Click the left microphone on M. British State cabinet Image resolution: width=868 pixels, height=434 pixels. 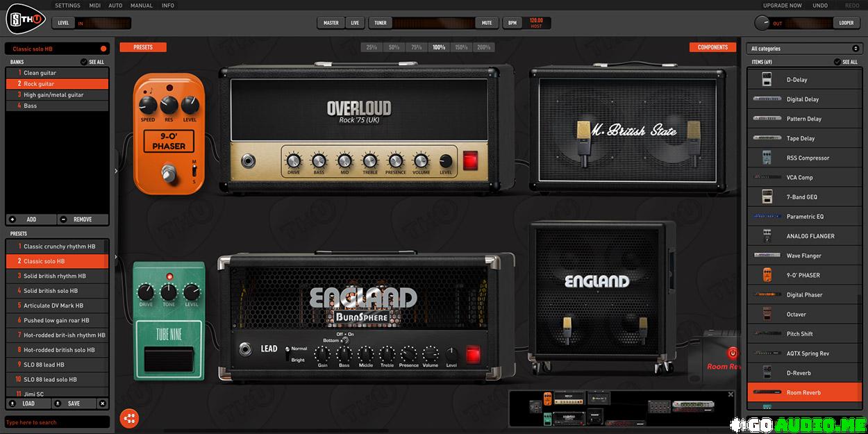[x=583, y=143]
